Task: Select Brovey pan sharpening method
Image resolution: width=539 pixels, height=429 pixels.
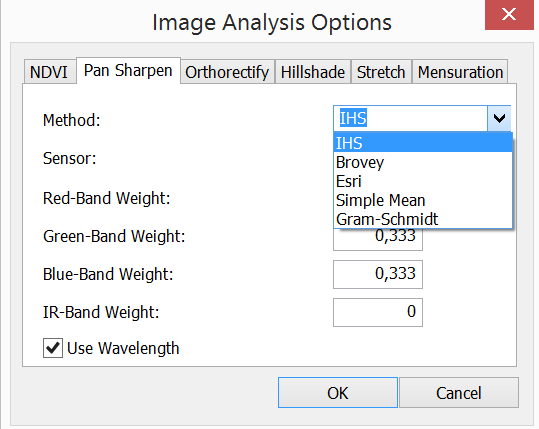Action: click(423, 162)
